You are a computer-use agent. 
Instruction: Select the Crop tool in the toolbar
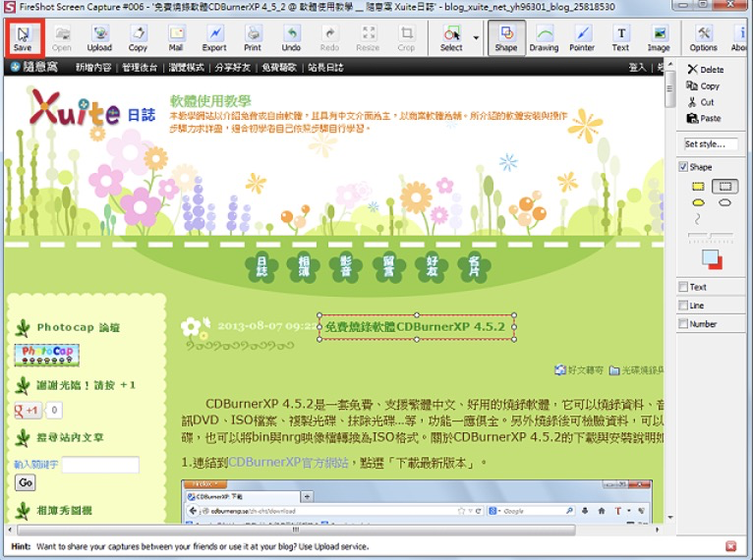point(406,38)
